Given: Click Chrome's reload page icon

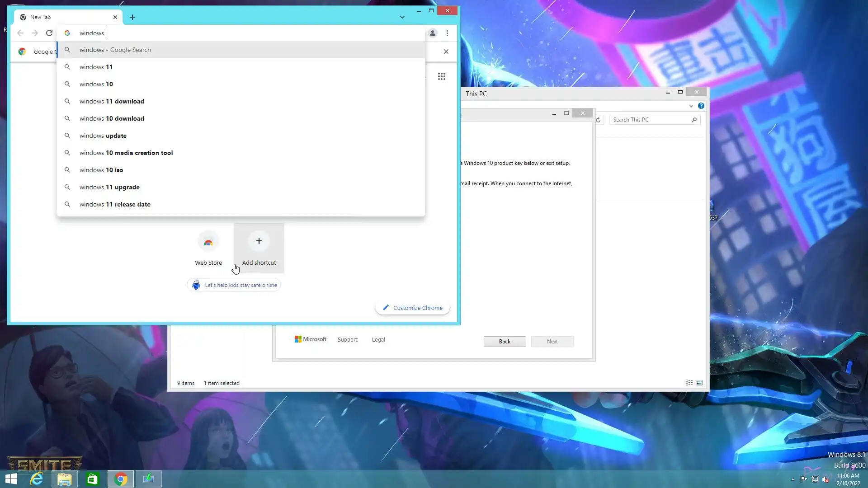Looking at the screenshot, I should coord(49,33).
